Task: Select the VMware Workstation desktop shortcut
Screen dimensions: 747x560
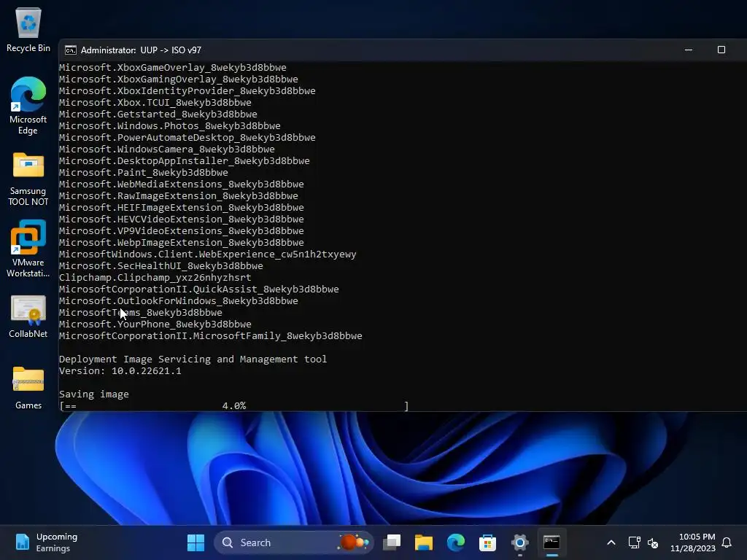Action: (28, 249)
